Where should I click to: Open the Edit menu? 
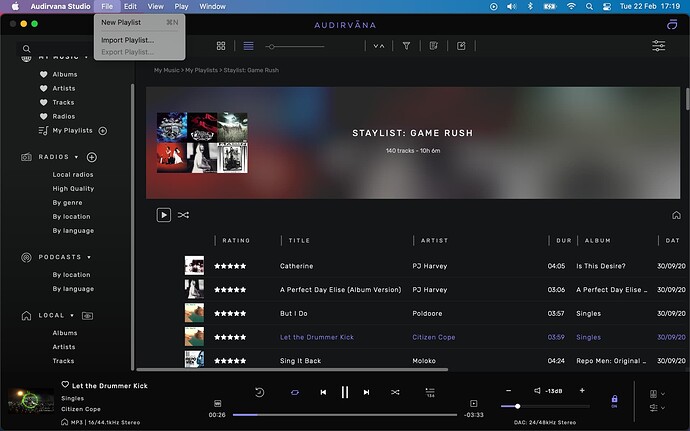tap(130, 7)
